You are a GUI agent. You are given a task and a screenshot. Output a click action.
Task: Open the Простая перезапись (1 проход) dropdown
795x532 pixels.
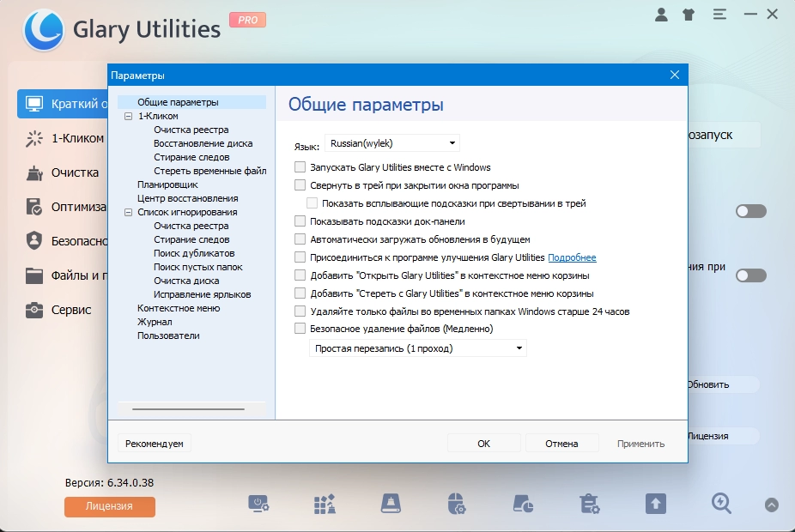pyautogui.click(x=418, y=348)
